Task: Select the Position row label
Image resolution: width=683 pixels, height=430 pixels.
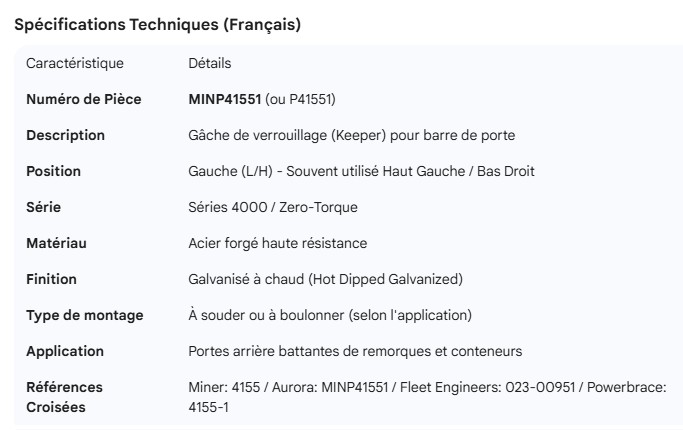Action: (x=53, y=171)
